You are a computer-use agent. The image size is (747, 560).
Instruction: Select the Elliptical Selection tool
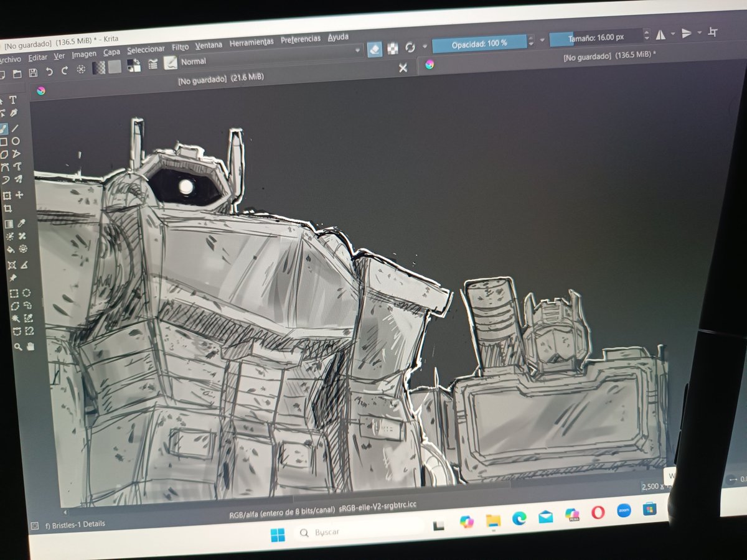(27, 293)
